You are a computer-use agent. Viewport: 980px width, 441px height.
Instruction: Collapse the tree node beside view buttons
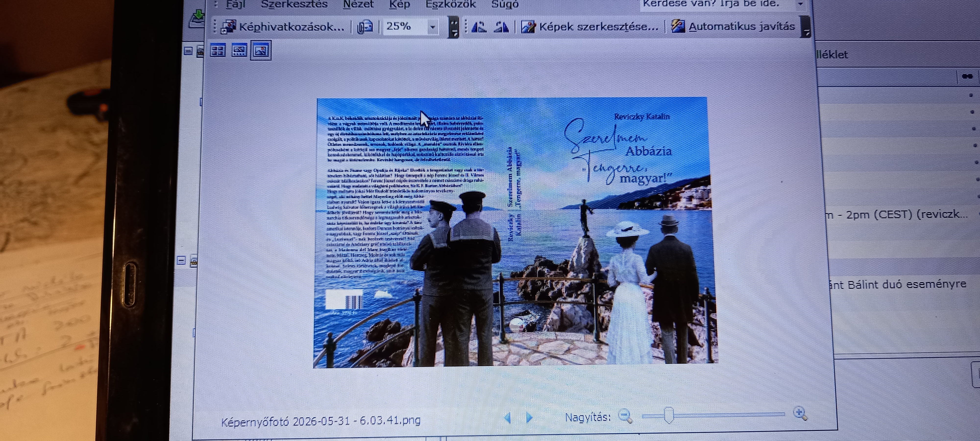188,51
